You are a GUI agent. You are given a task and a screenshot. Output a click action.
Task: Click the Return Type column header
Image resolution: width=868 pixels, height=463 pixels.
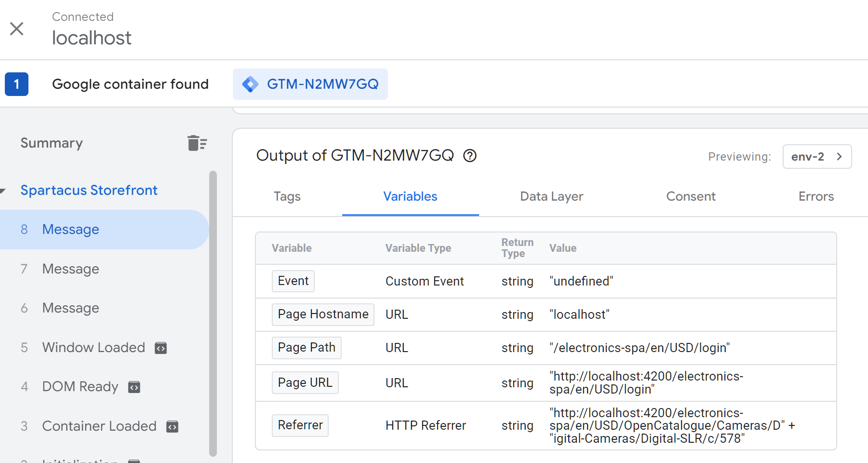(517, 248)
